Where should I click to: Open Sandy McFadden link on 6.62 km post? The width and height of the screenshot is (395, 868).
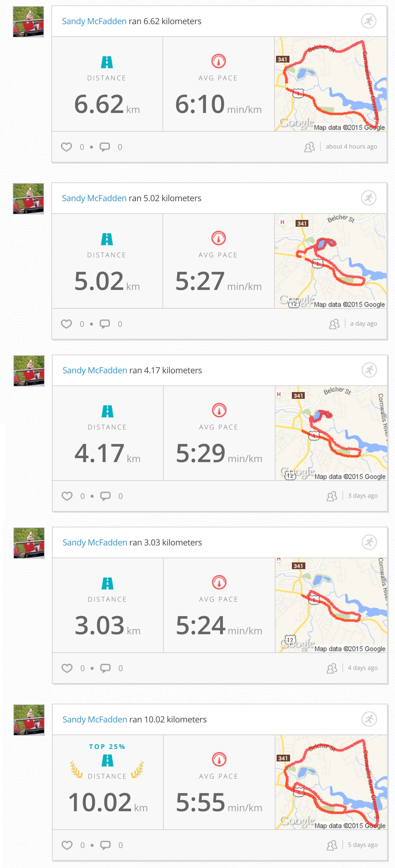point(94,21)
